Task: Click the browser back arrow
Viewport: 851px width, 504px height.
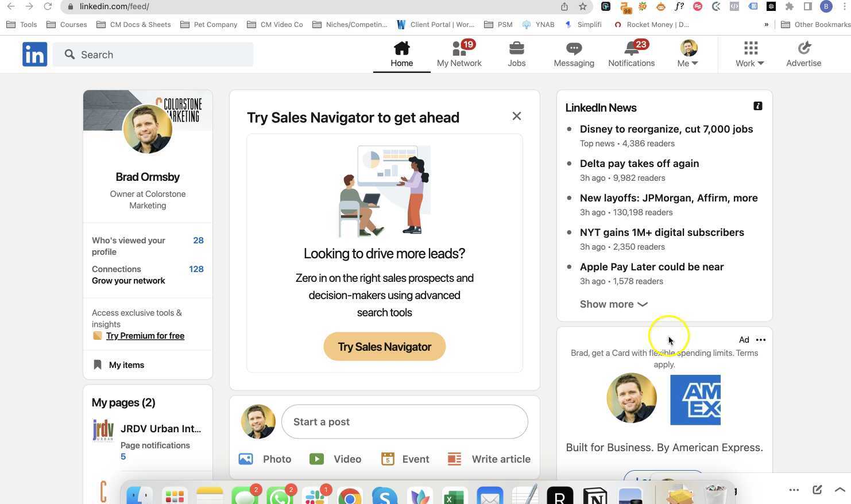Action: pos(11,6)
